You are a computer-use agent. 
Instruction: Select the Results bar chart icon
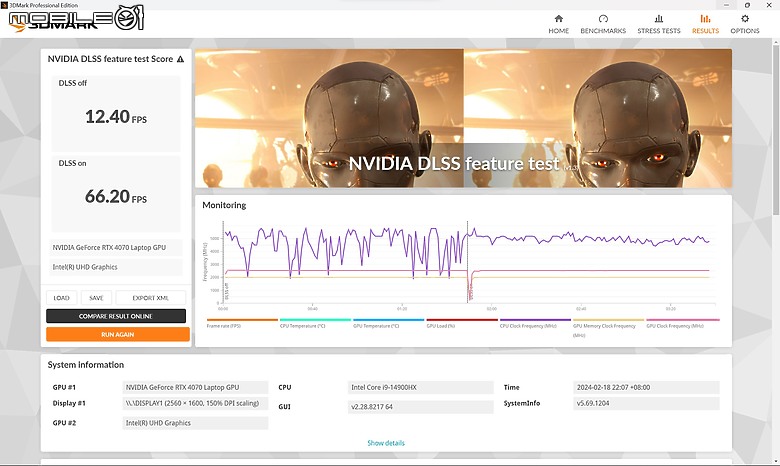point(705,19)
